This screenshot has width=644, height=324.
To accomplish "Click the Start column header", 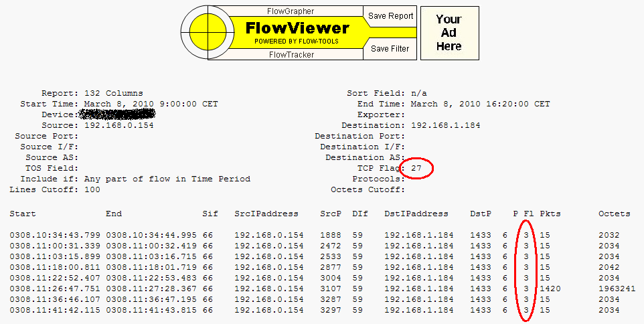I will point(23,214).
